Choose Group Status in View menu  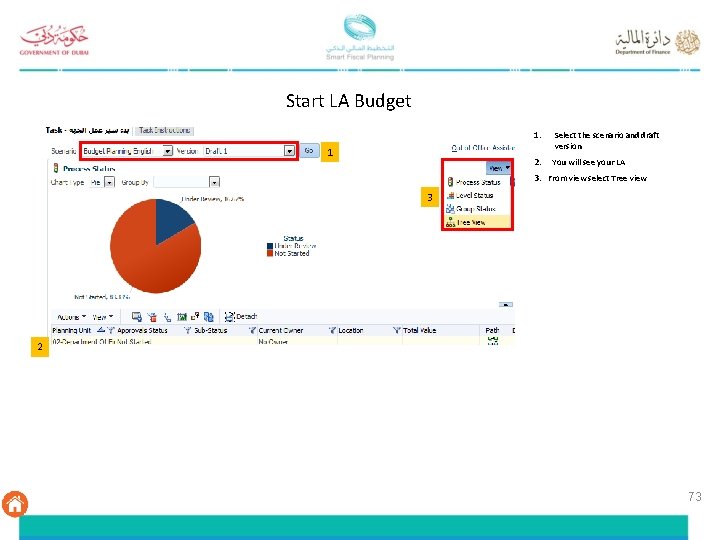click(x=471, y=209)
